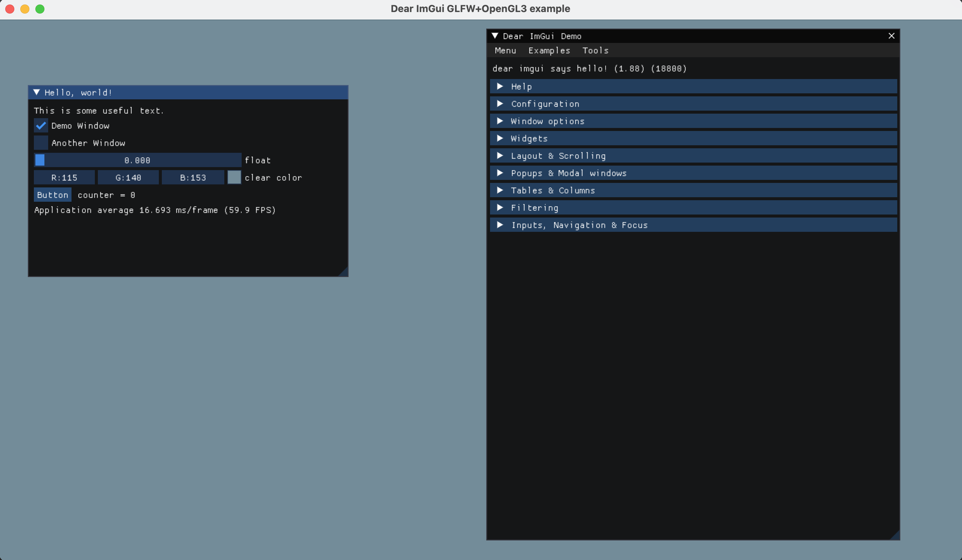Collapse the Dear ImGui Demo window arrow

coord(495,36)
